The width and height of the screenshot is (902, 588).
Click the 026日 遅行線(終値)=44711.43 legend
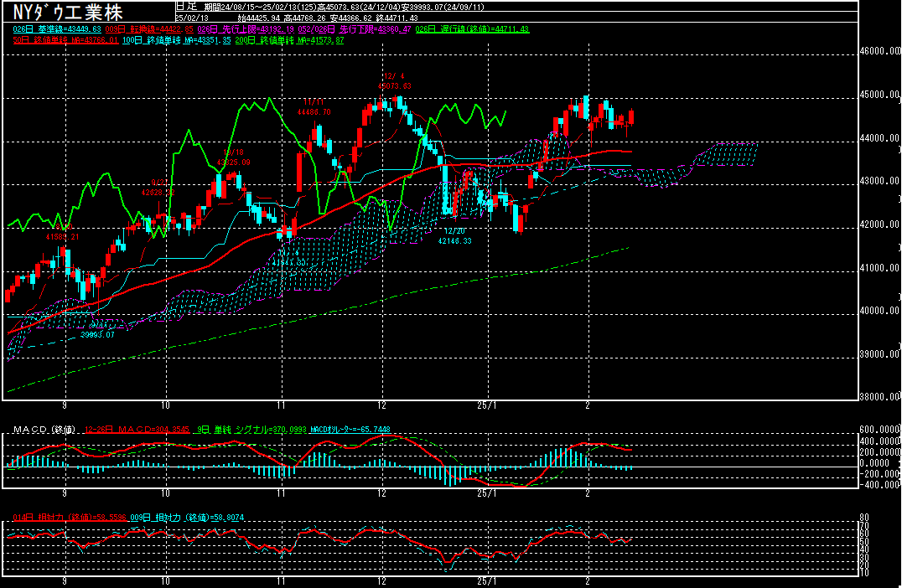pos(472,28)
